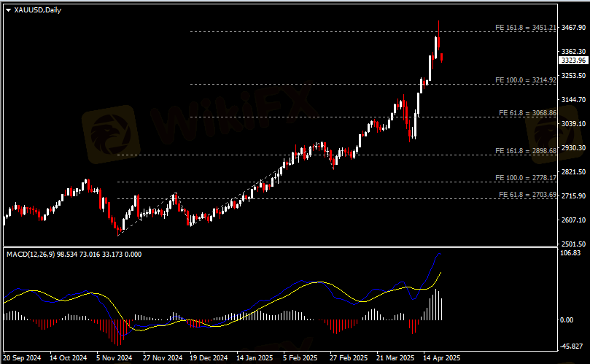Open the XAUUSD,Daily chart dropdown arrow
Viewport: 590px width, 364px height.
pos(8,10)
